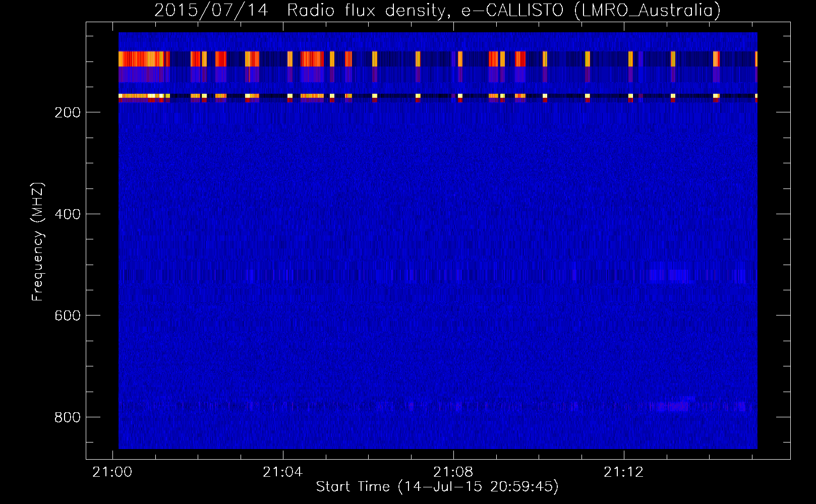Click the '800' frequency tick label
Screen dimensions: 816x504
point(67,417)
